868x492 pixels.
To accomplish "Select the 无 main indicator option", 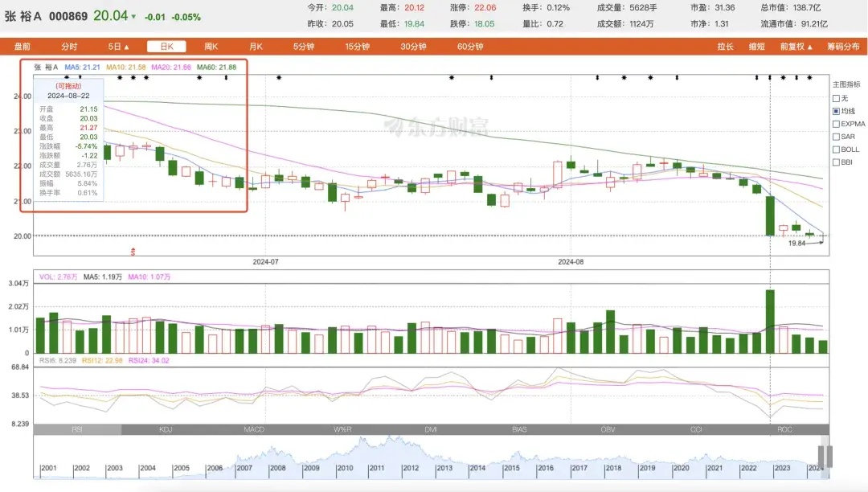I will (x=837, y=99).
